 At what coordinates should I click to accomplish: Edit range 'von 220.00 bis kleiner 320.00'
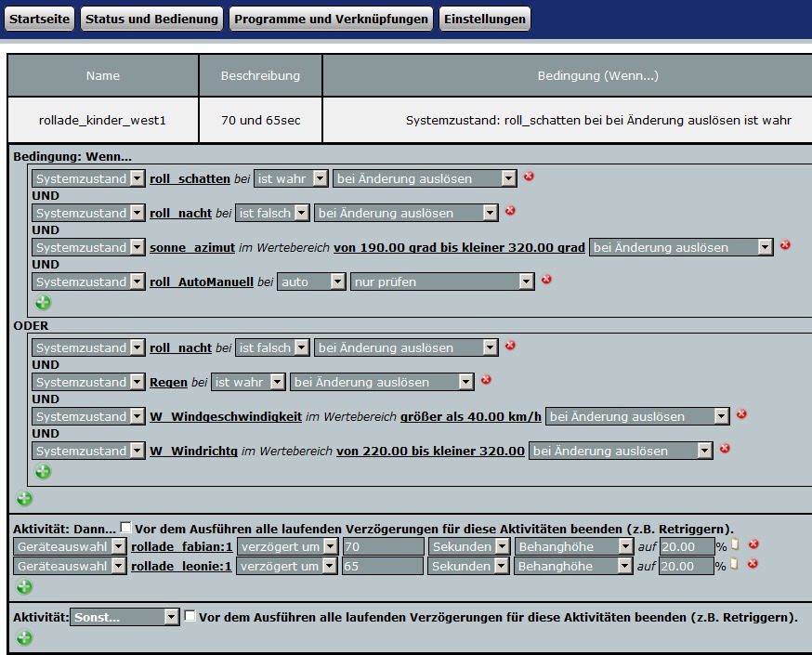(430, 451)
